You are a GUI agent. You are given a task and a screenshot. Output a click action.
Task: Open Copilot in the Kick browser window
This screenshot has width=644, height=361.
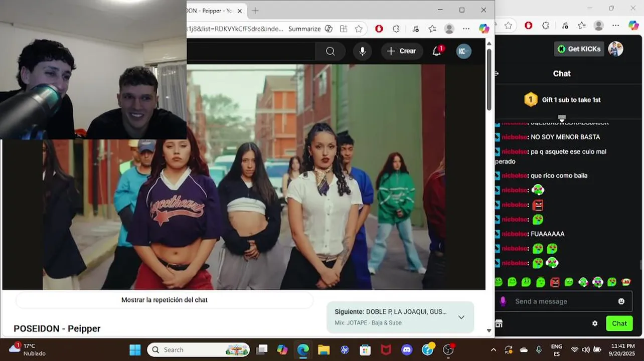coord(634,26)
